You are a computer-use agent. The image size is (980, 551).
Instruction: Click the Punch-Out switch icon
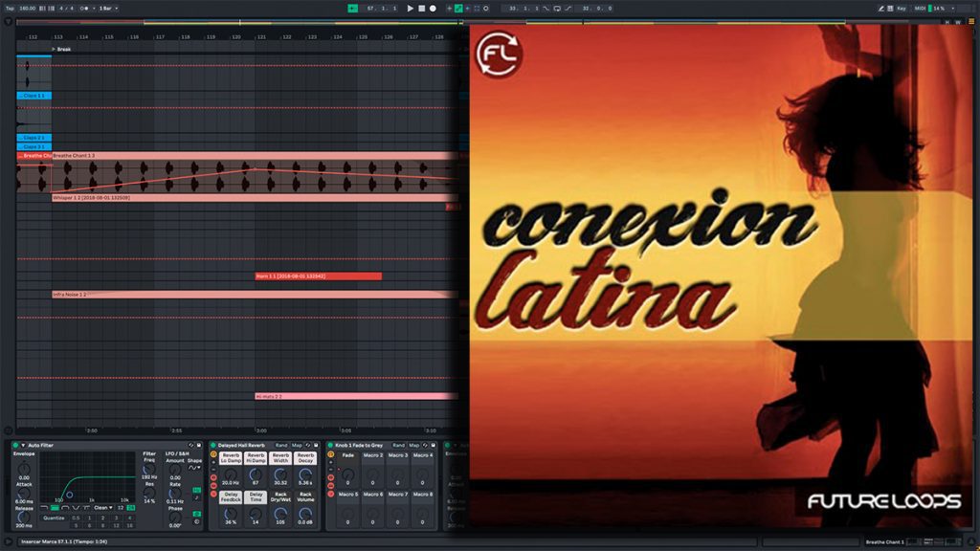coord(568,9)
